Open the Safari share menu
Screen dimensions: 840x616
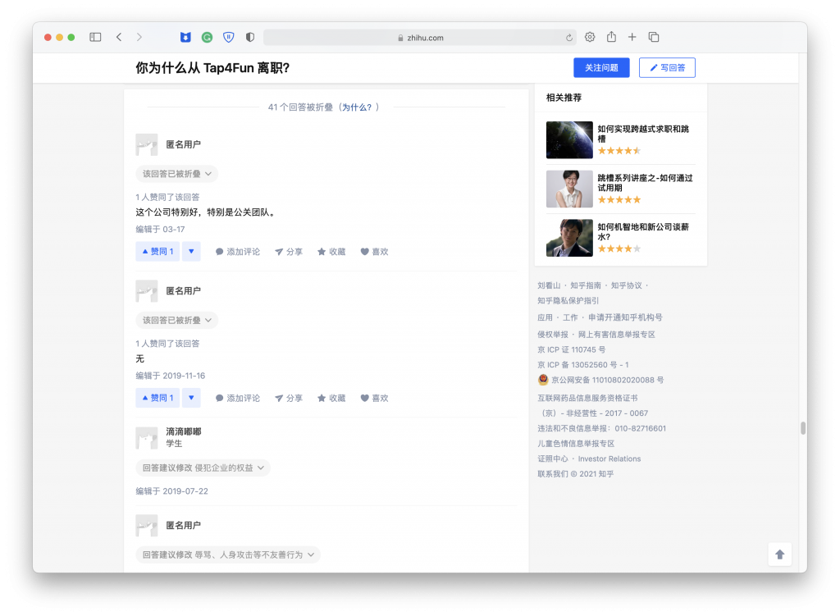point(611,36)
